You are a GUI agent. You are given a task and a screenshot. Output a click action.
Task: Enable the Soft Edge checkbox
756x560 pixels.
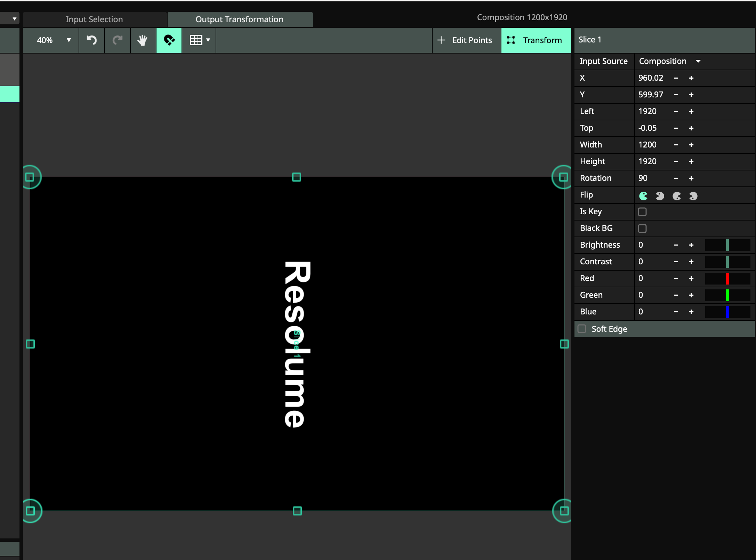(x=582, y=329)
